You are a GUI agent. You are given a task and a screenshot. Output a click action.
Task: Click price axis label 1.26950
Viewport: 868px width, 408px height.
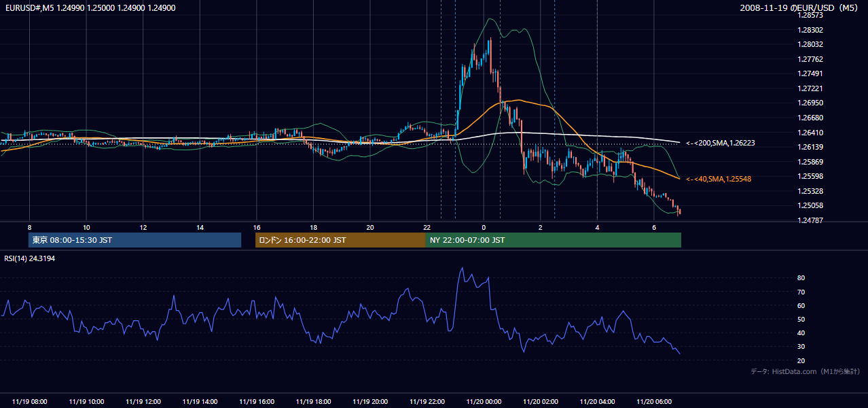812,103
